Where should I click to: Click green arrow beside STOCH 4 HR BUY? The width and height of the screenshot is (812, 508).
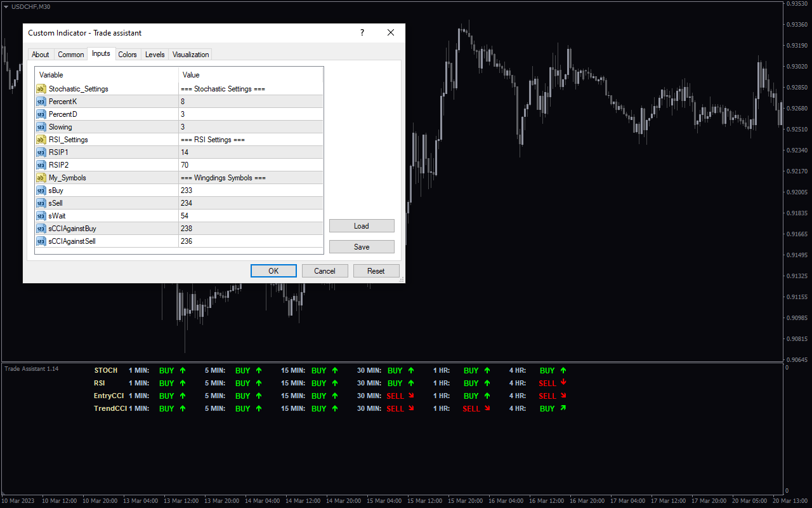coord(563,370)
